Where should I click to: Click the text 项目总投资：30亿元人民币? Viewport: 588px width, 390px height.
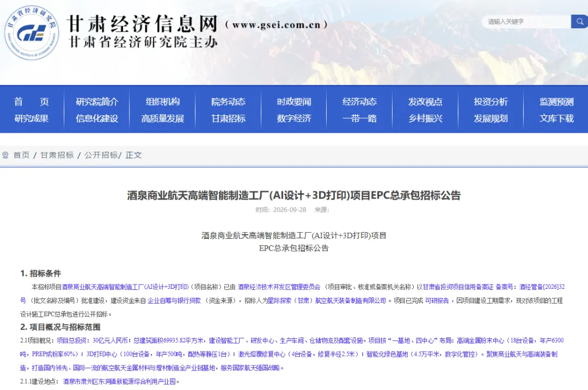[92, 341]
